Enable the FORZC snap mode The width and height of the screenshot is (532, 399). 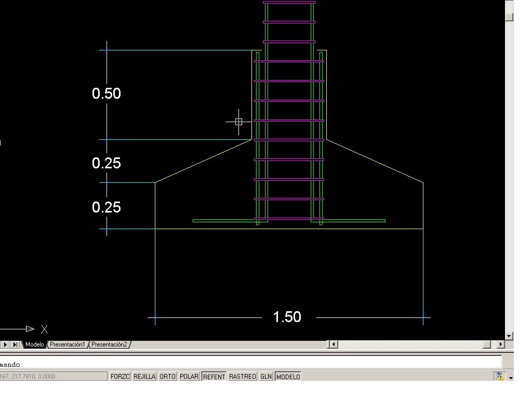(x=120, y=376)
